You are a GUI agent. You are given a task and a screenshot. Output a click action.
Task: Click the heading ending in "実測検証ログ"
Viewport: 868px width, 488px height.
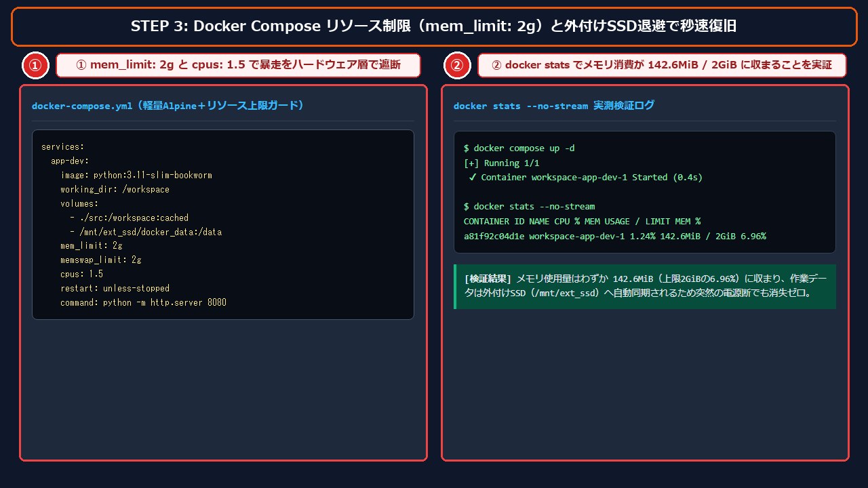tap(553, 106)
